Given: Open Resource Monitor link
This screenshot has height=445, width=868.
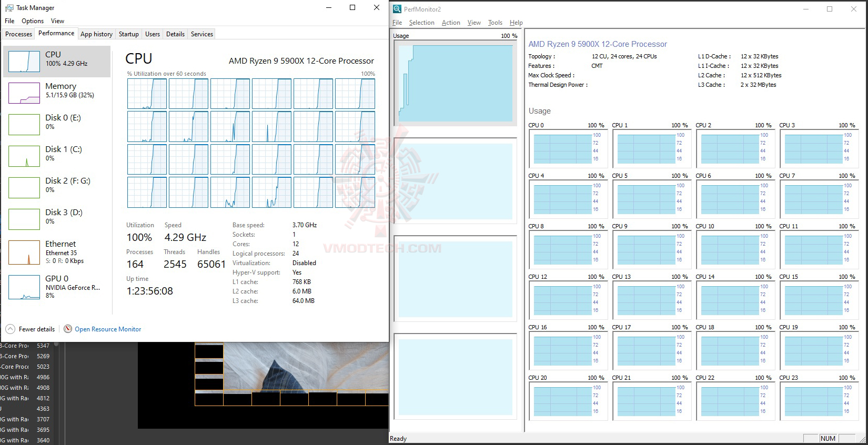Looking at the screenshot, I should (x=108, y=329).
